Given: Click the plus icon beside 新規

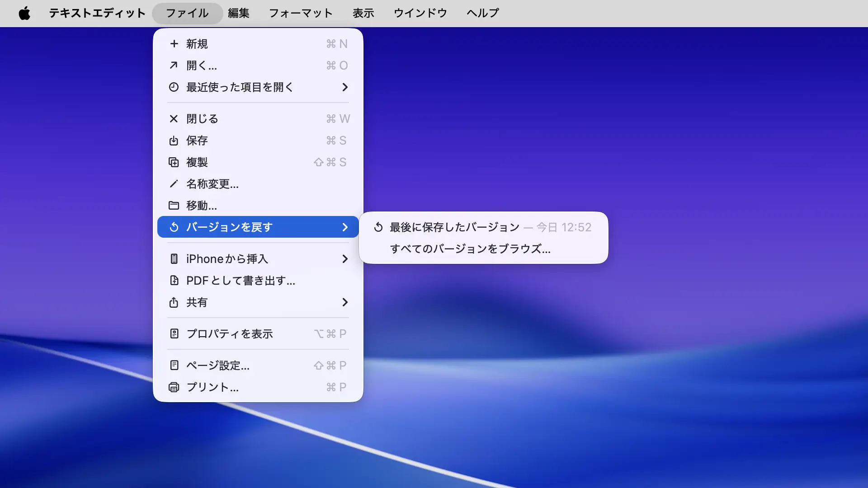Looking at the screenshot, I should 174,44.
